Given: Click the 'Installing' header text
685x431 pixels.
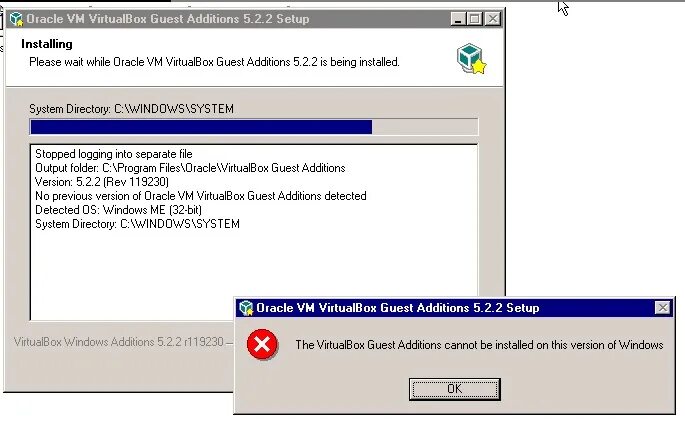Looking at the screenshot, I should click(47, 44).
